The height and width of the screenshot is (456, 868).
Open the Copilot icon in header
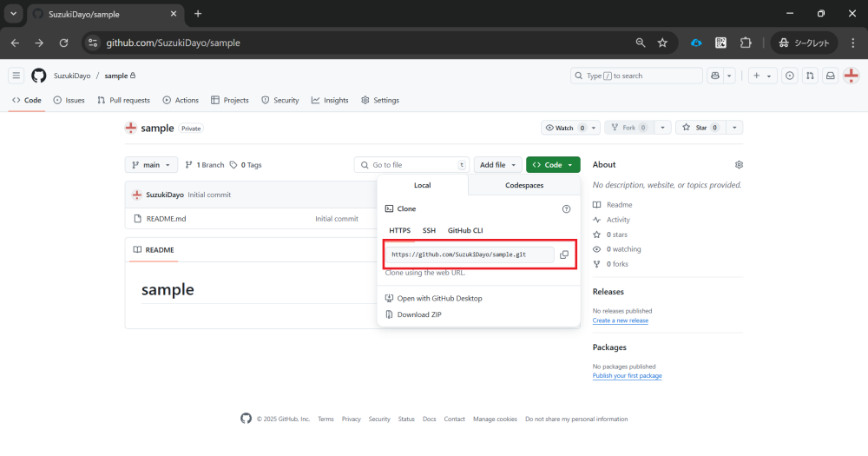pyautogui.click(x=715, y=76)
